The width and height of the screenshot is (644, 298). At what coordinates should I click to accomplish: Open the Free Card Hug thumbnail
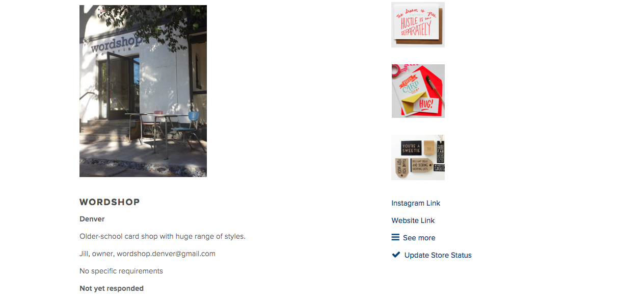[x=418, y=91]
